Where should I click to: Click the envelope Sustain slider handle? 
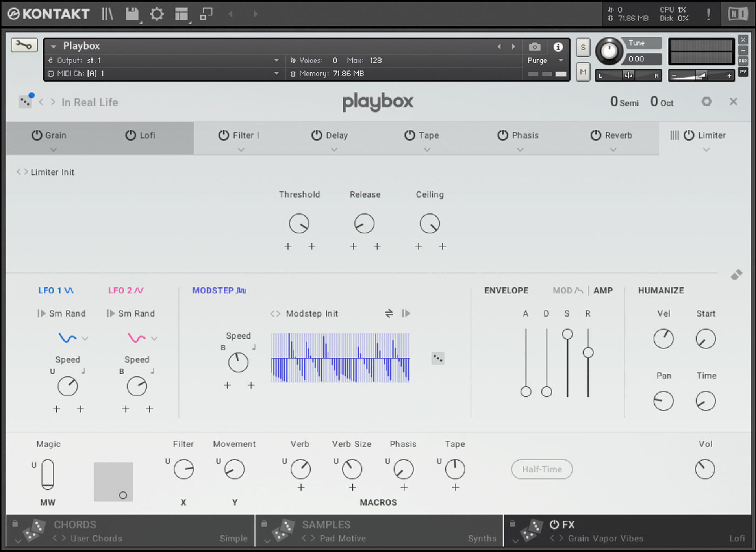567,334
